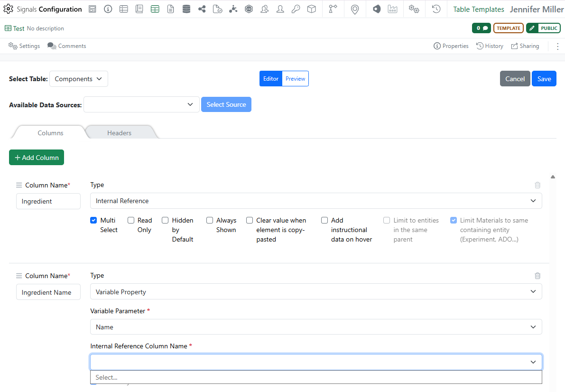Check the Hidden by Default checkbox
The image size is (565, 392).
[x=165, y=220]
